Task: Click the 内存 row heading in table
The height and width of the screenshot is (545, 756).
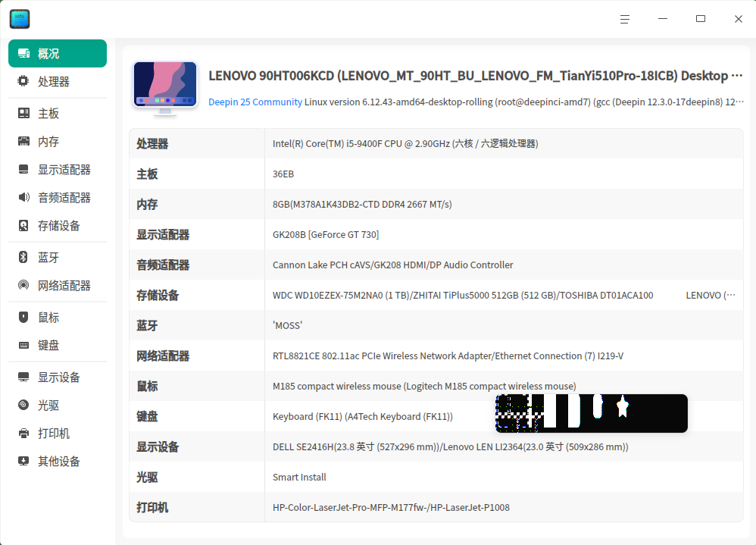Action: point(147,205)
